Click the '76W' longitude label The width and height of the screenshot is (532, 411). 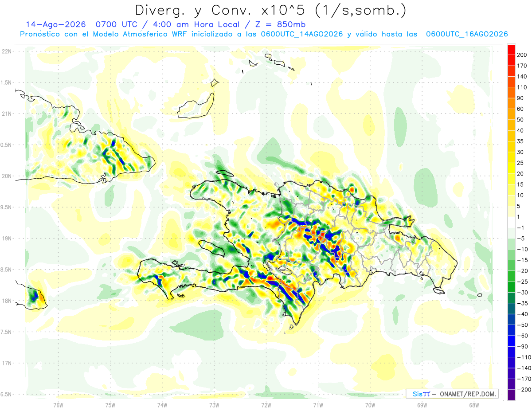(58, 405)
